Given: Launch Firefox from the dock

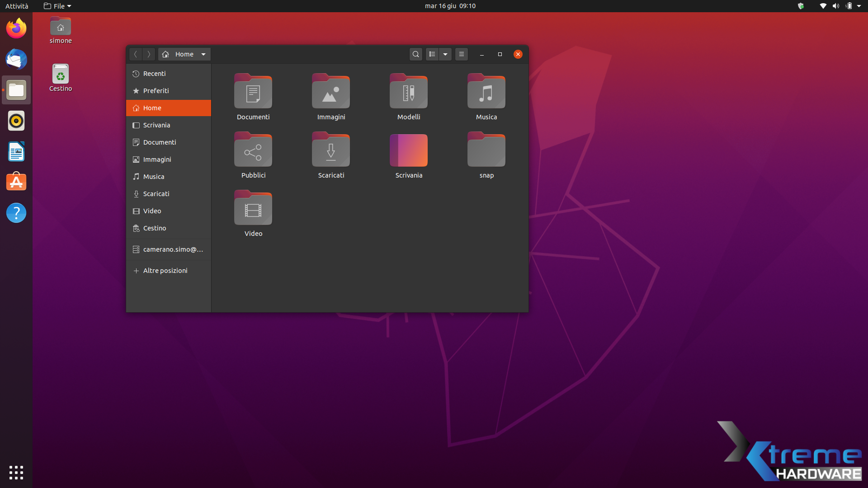Looking at the screenshot, I should (16, 28).
